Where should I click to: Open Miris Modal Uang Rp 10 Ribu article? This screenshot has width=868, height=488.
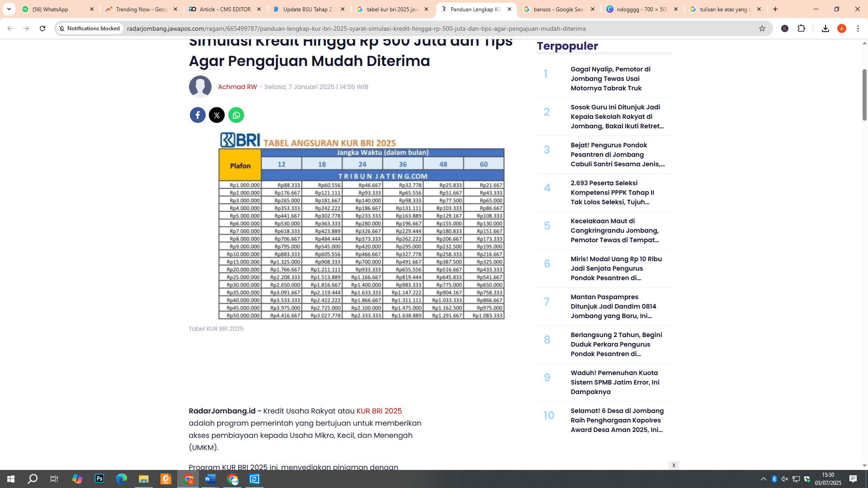(x=616, y=268)
